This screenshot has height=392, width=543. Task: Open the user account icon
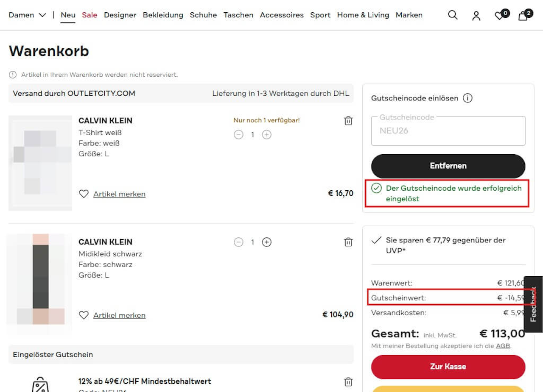[476, 16]
